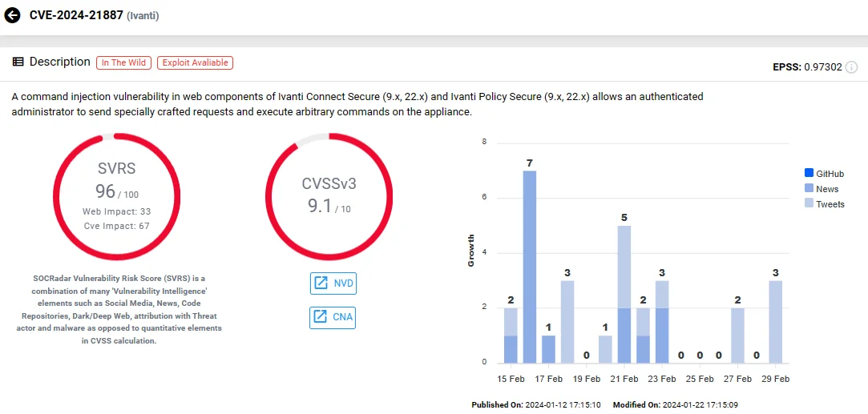Image resolution: width=868 pixels, height=414 pixels.
Task: Click the In The Wild tag
Action: click(124, 62)
